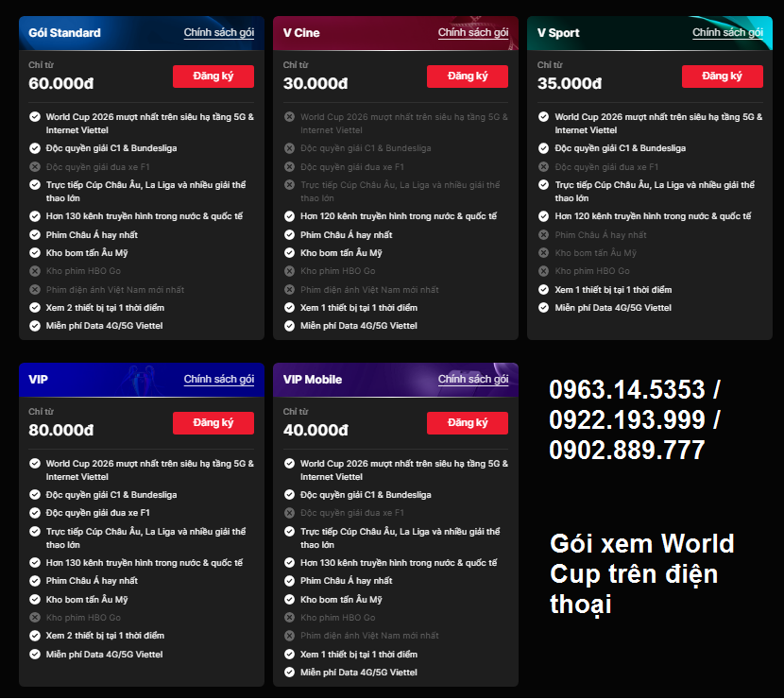
Task: Click the 30.000đ price text
Action: (x=315, y=83)
